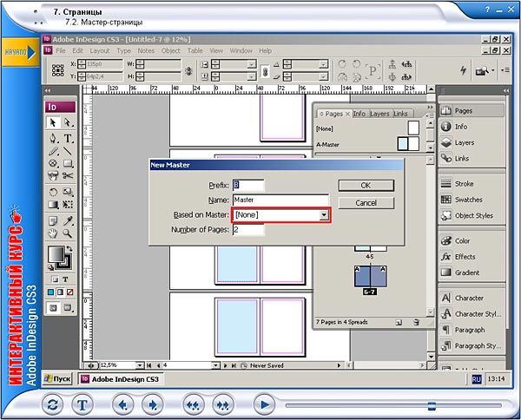Click Adobe InDesign CS3 taskbar button

[121, 379]
